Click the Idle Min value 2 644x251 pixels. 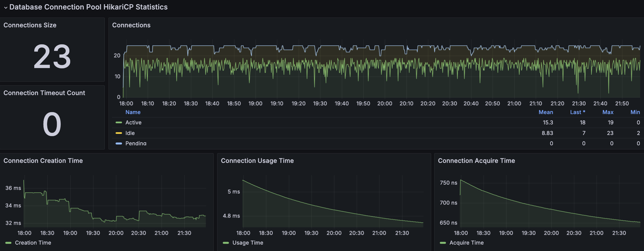[x=638, y=133]
